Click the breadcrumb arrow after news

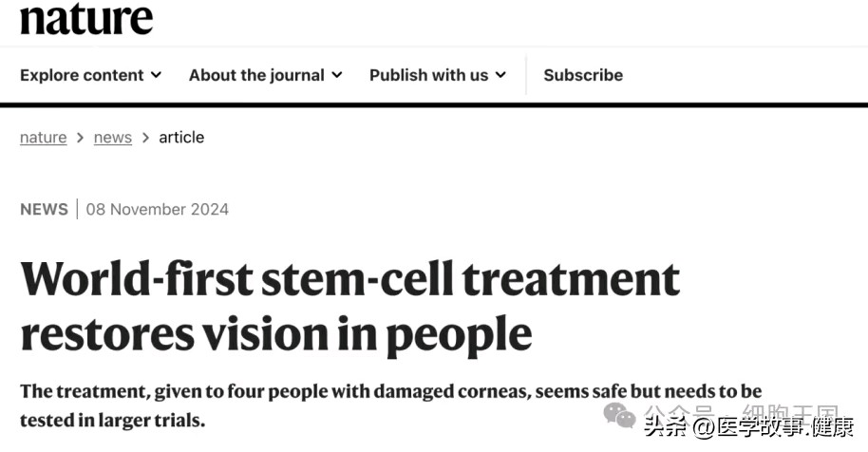point(145,138)
